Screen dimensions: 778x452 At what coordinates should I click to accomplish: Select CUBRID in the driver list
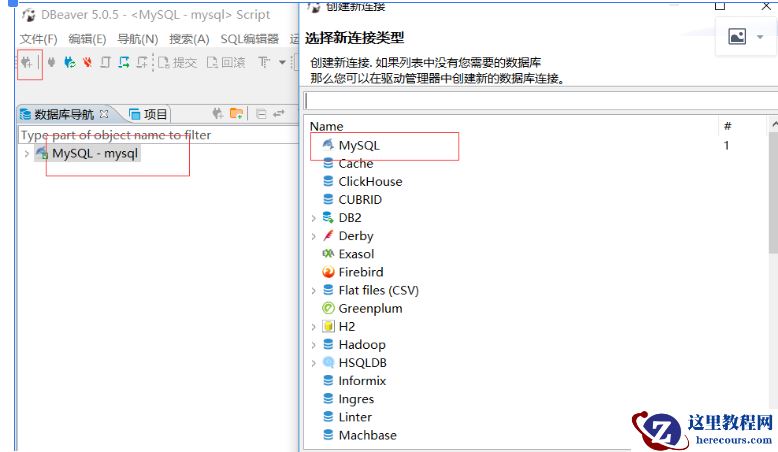[x=360, y=199]
